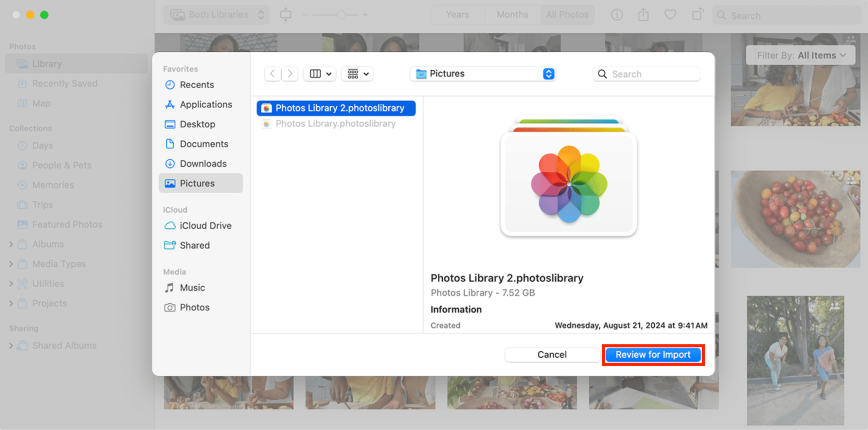
Task: Click the Share icon in the toolbar
Action: [x=644, y=14]
